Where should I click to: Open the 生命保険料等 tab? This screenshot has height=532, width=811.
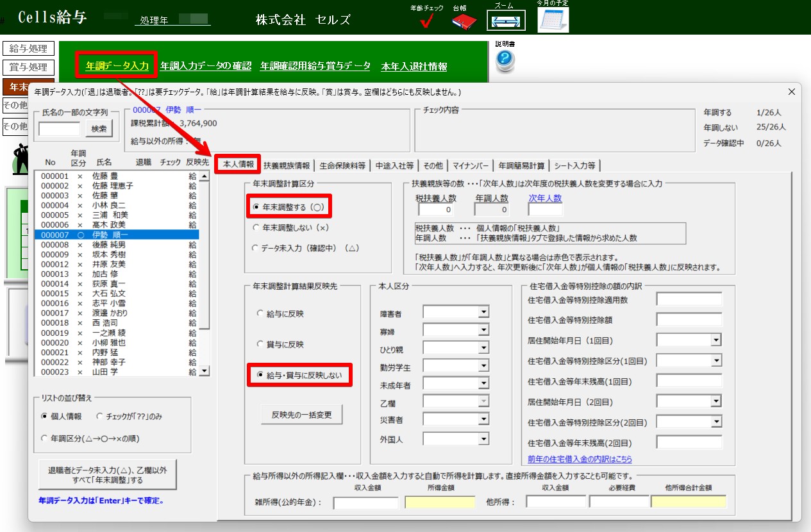(x=342, y=165)
